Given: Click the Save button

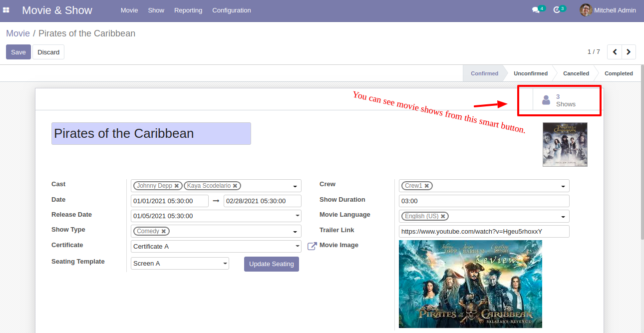Looking at the screenshot, I should click(18, 52).
